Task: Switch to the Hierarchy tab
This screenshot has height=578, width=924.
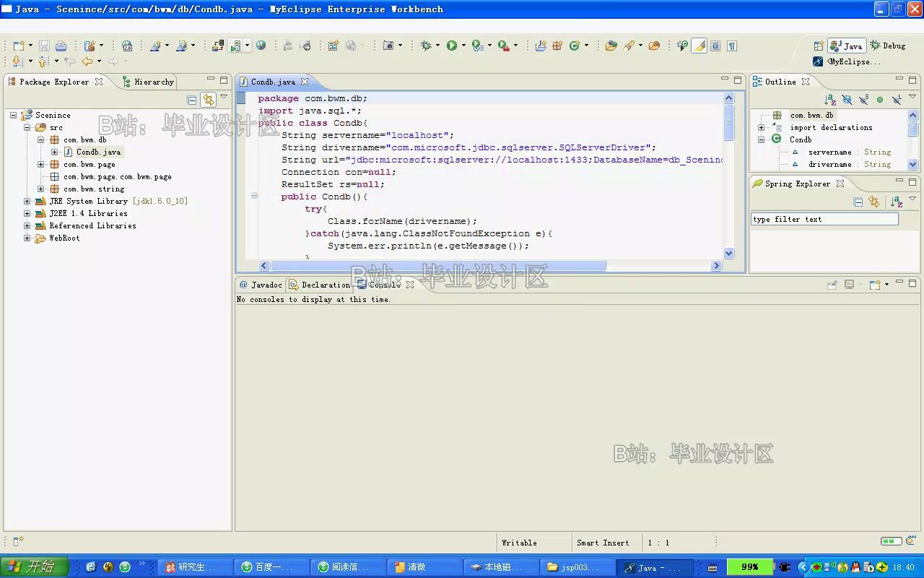Action: 147,82
